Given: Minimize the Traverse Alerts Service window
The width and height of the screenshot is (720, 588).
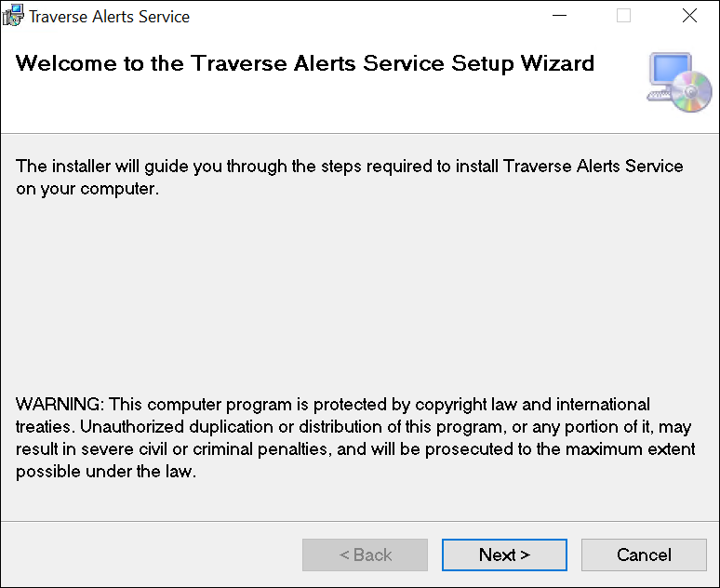Looking at the screenshot, I should (x=559, y=16).
